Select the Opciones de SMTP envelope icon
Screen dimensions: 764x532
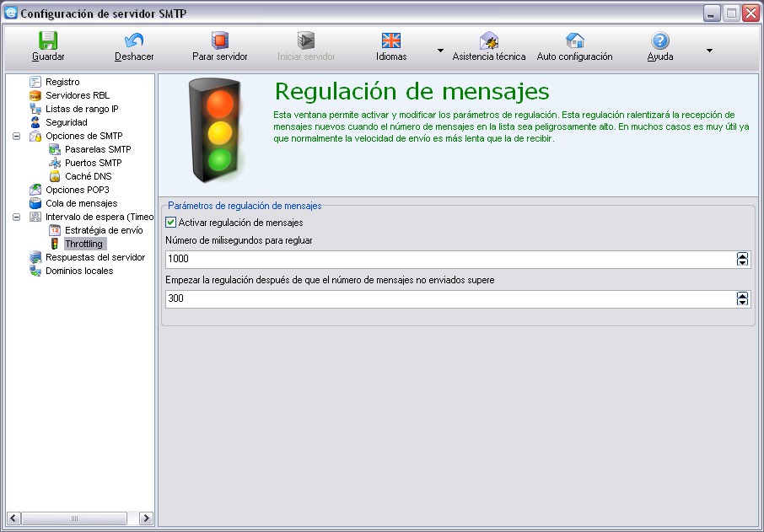click(x=35, y=136)
